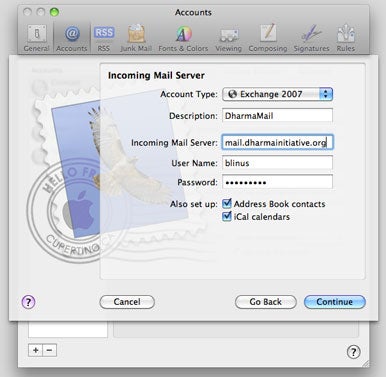386x377 pixels.
Task: Toggle the Address Book contacts checkbox
Action: click(x=227, y=203)
